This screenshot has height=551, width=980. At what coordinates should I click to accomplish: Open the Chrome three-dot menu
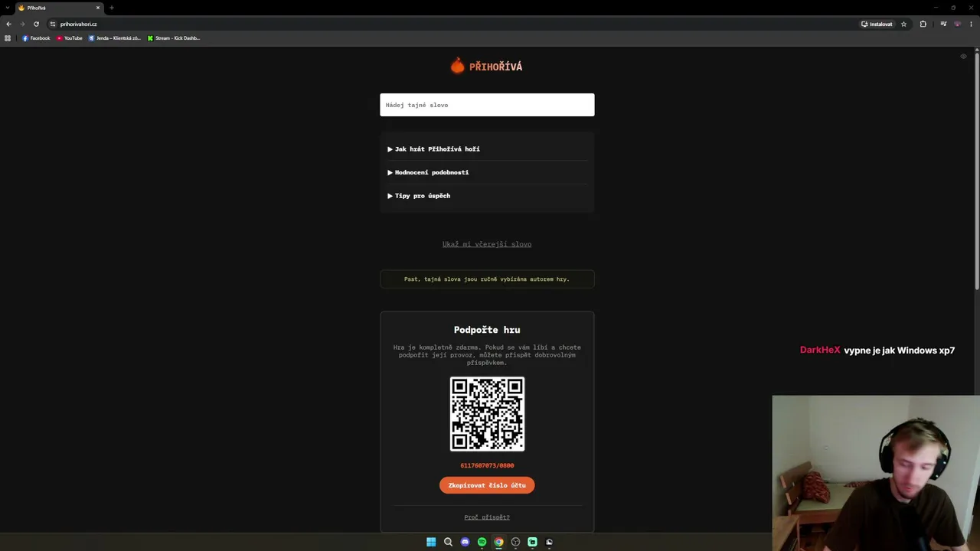coord(971,24)
